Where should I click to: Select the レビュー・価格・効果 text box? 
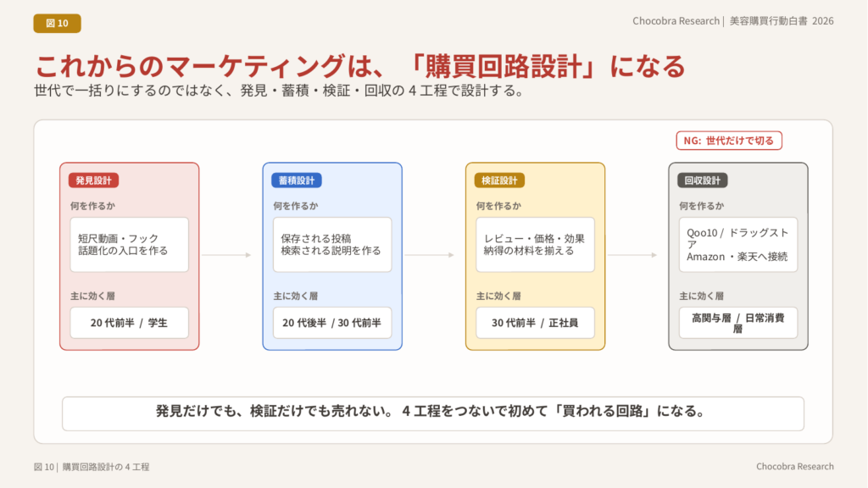tap(535, 245)
